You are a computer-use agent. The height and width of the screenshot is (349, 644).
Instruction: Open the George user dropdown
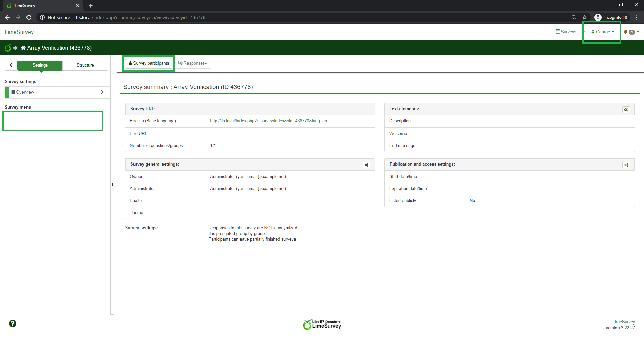click(603, 32)
